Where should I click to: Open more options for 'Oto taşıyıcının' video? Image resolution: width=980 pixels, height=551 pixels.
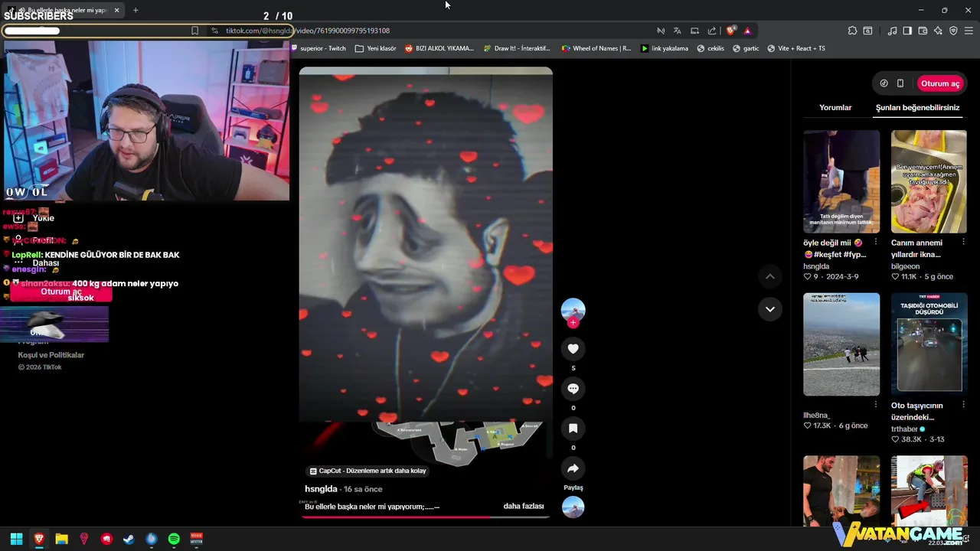click(x=963, y=405)
